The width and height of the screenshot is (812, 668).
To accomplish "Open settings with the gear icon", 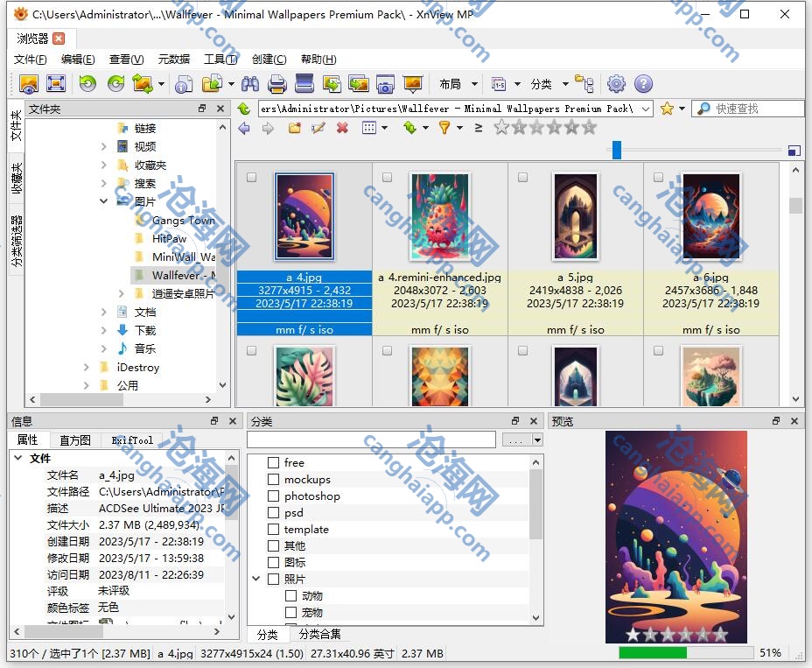I will pyautogui.click(x=616, y=84).
